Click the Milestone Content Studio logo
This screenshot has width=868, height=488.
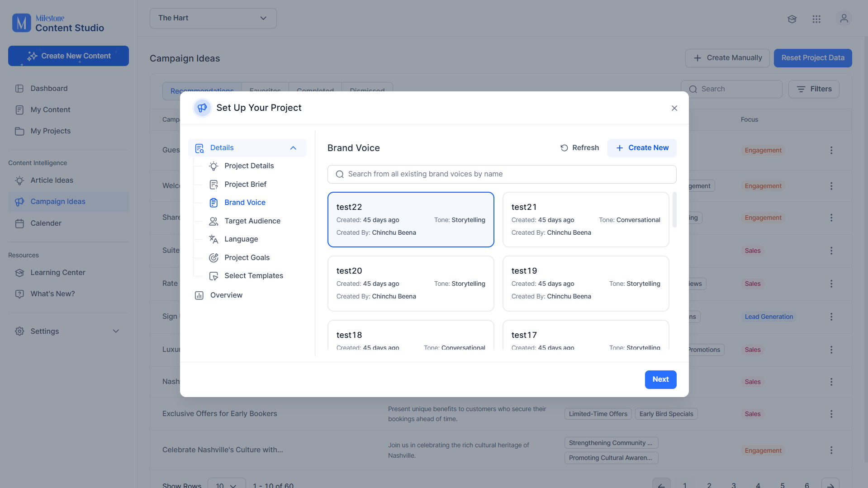click(x=58, y=23)
